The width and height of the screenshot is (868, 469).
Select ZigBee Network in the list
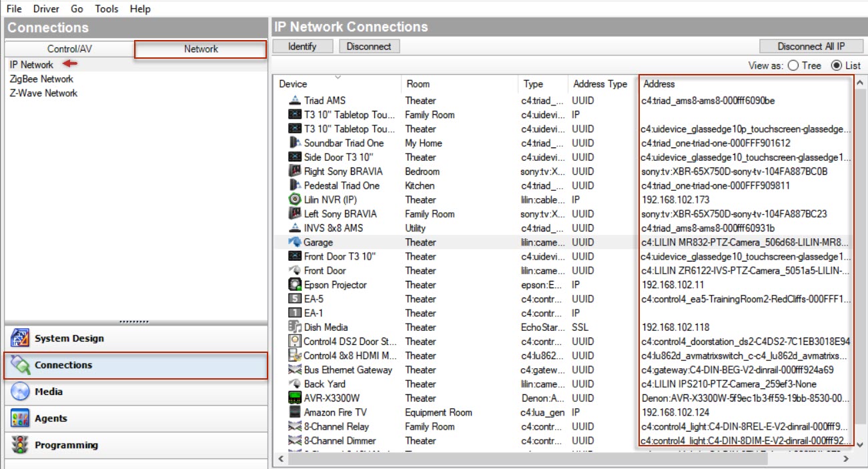[x=41, y=79]
